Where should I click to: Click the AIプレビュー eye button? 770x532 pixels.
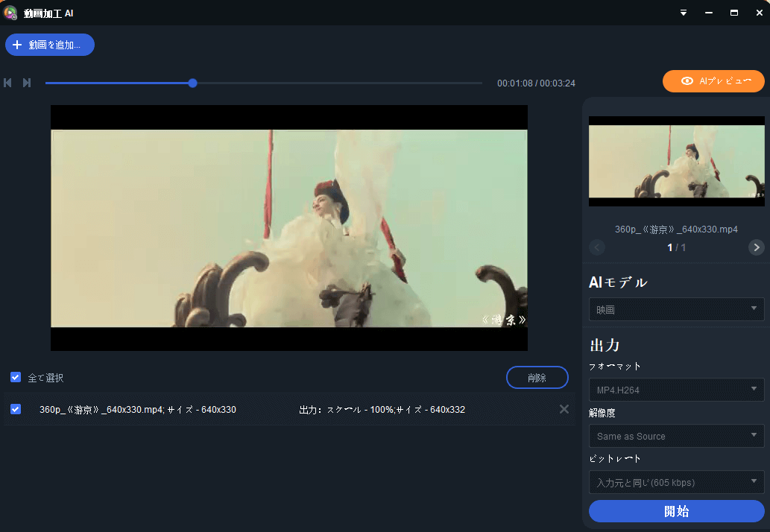click(x=713, y=81)
